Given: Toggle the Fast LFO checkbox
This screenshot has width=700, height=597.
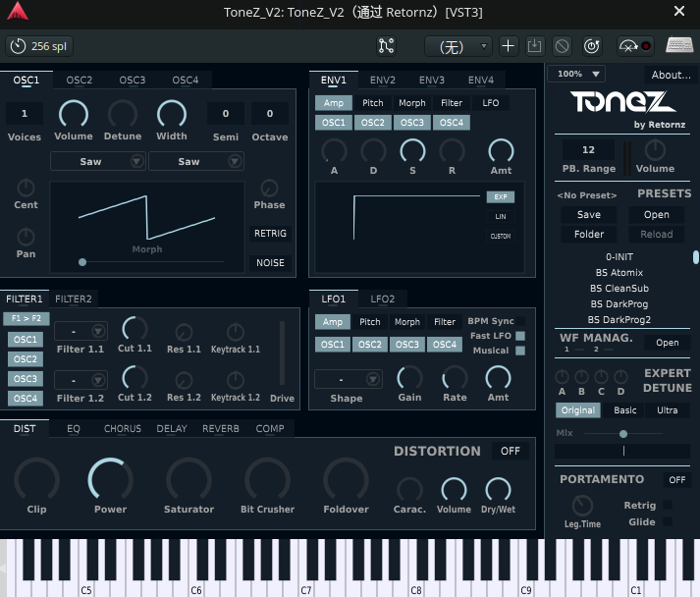Looking at the screenshot, I should click(520, 336).
